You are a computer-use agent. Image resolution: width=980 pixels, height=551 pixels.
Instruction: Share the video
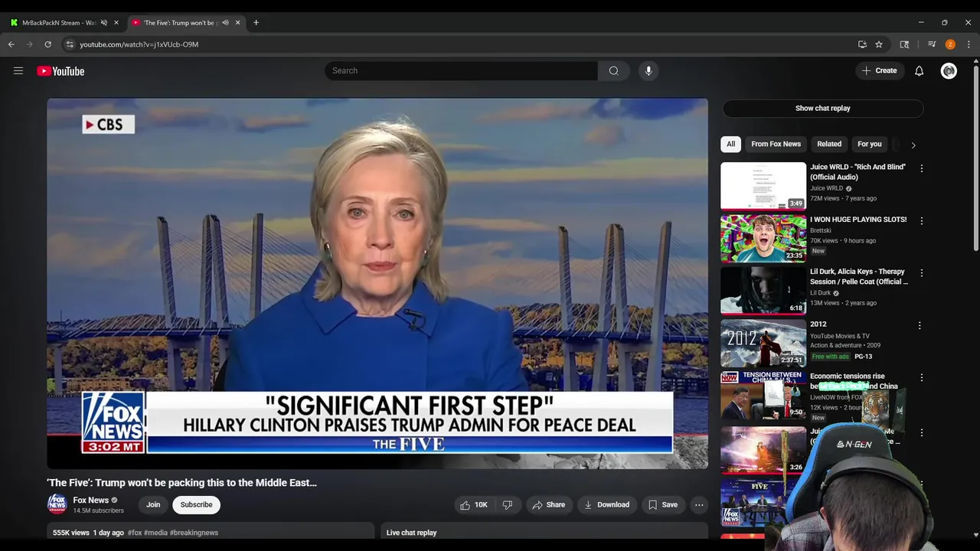pos(548,505)
